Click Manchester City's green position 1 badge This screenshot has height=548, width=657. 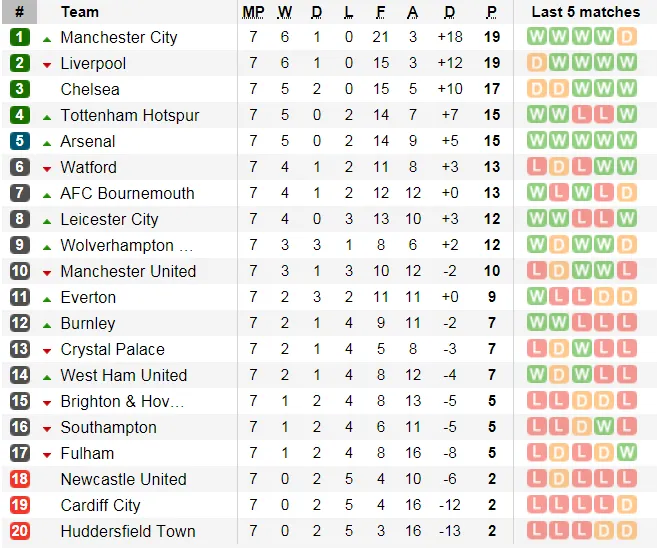tap(20, 37)
